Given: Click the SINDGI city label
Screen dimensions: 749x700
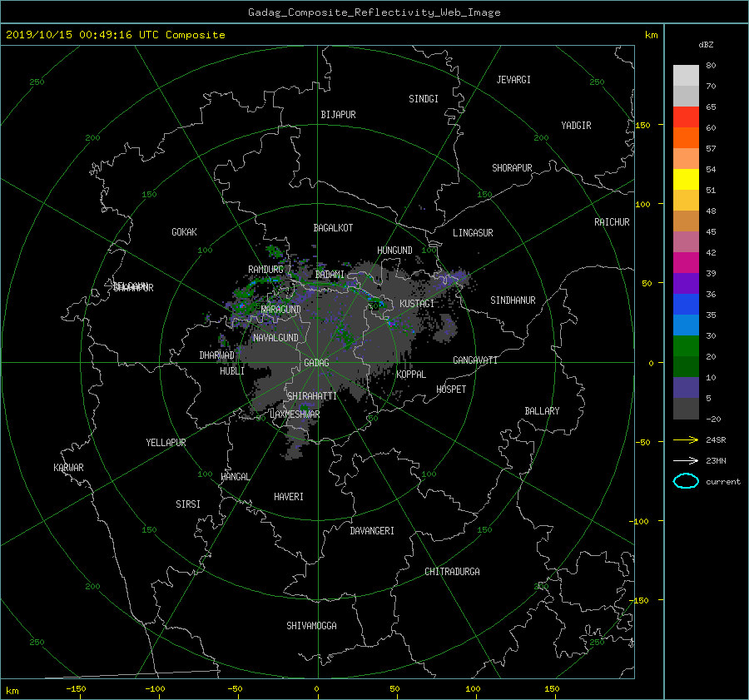Looking at the screenshot, I should tap(424, 99).
